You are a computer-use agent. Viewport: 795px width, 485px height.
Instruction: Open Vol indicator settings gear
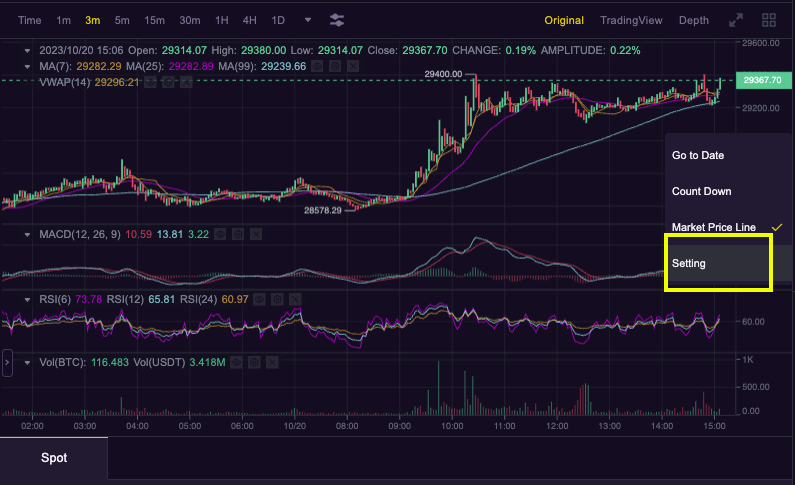click(253, 360)
